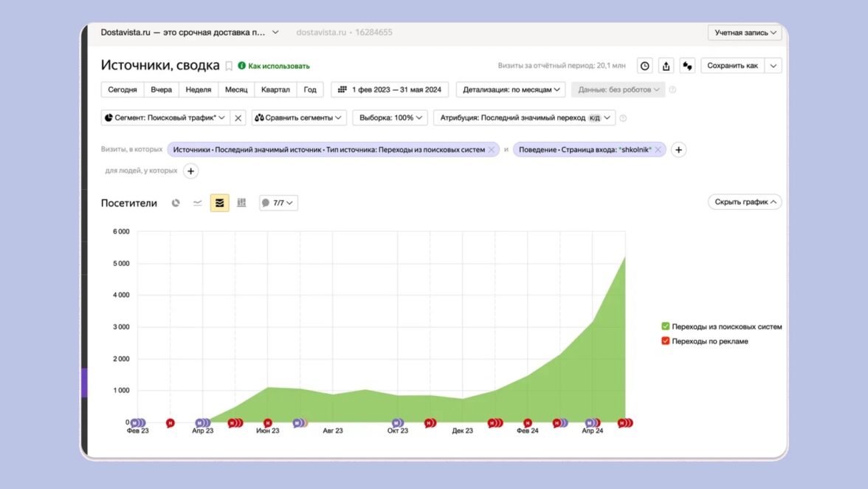Image resolution: width=868 pixels, height=489 pixels.
Task: Click the clock history icon near Сохранить как
Action: (x=645, y=66)
